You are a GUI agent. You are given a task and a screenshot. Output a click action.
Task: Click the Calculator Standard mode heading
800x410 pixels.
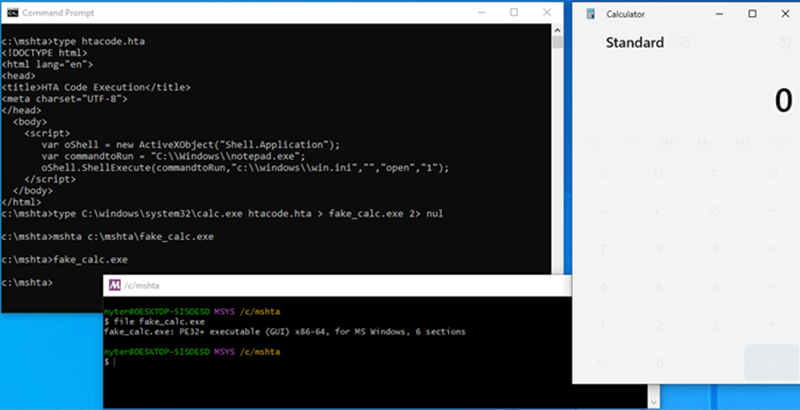(635, 42)
